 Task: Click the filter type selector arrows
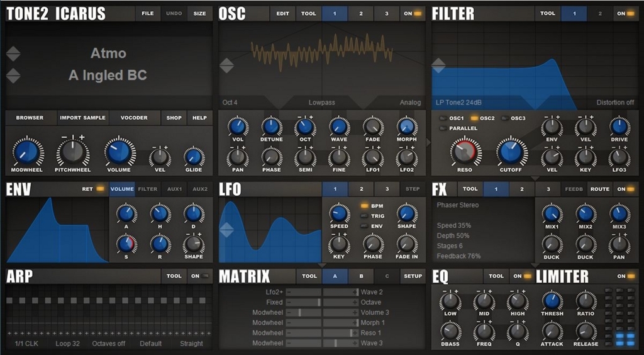point(438,65)
